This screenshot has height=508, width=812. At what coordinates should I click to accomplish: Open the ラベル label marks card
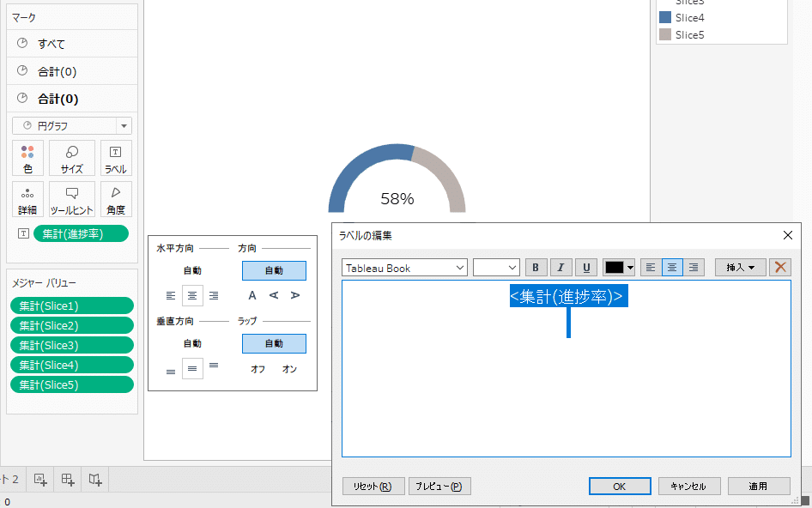(116, 158)
